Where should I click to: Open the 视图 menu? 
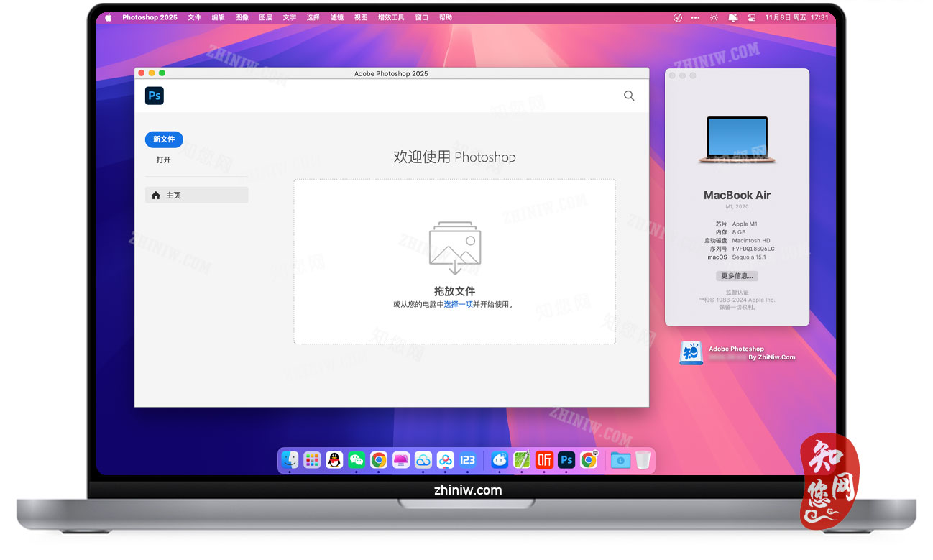pyautogui.click(x=361, y=17)
